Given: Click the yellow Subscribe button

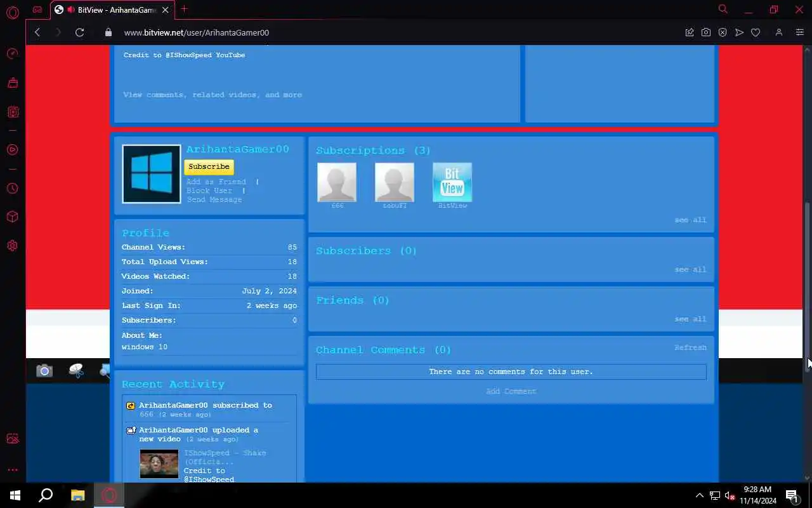Looking at the screenshot, I should pos(209,166).
